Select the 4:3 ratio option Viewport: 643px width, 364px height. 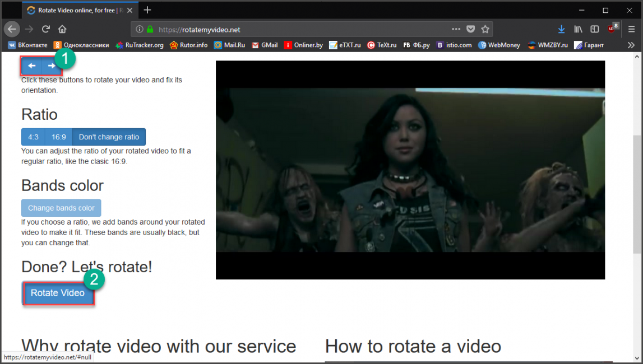pyautogui.click(x=33, y=137)
